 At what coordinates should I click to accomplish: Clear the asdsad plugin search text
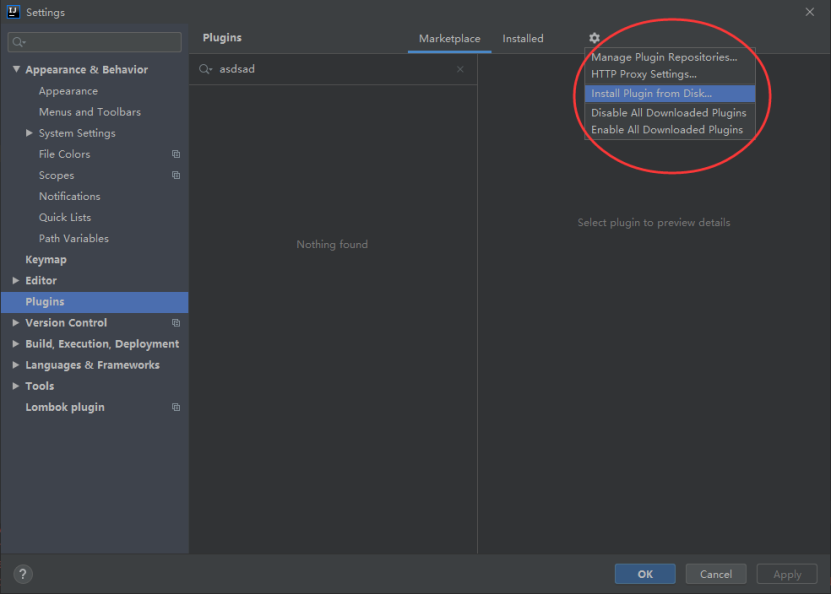point(460,69)
